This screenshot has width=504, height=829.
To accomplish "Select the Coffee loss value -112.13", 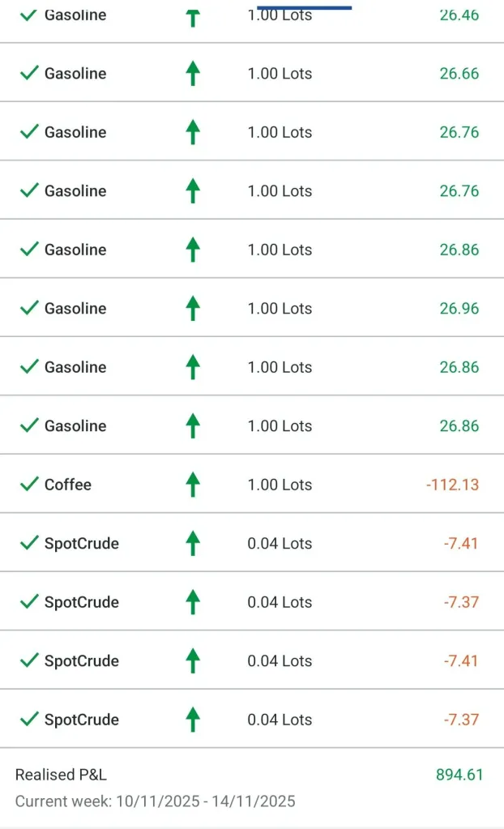I will pos(452,485).
